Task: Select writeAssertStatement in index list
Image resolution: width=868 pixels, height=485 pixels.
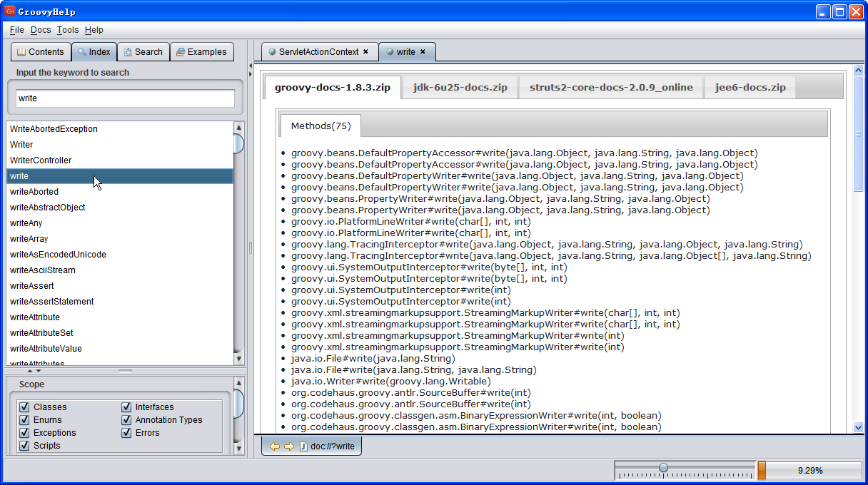Action: tap(120, 302)
